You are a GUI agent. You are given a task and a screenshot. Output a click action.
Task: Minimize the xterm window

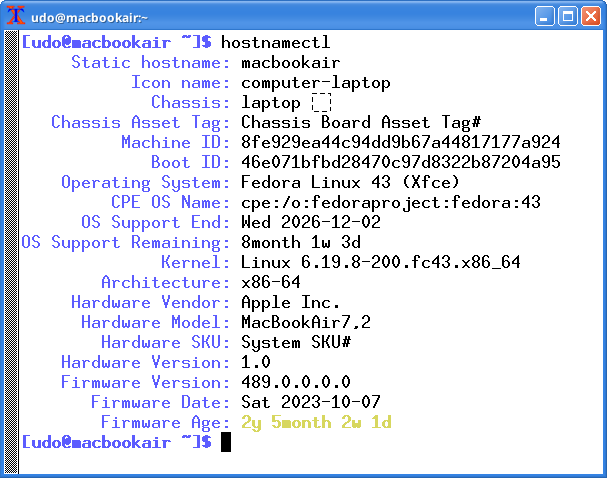[x=544, y=16]
